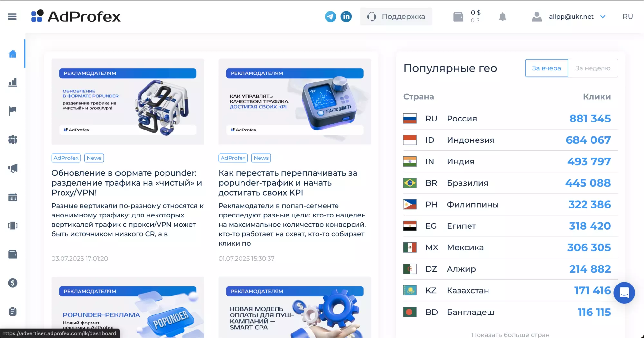644x338 pixels.
Task: Click the clicks value "684 067"
Action: [x=588, y=140]
